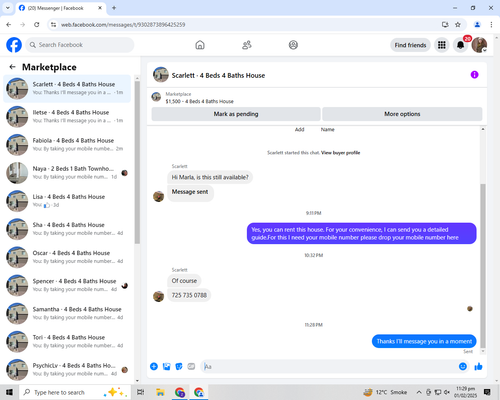Send a thumbs-up like
Image resolution: width=500 pixels, height=400 pixels.
coord(478,367)
